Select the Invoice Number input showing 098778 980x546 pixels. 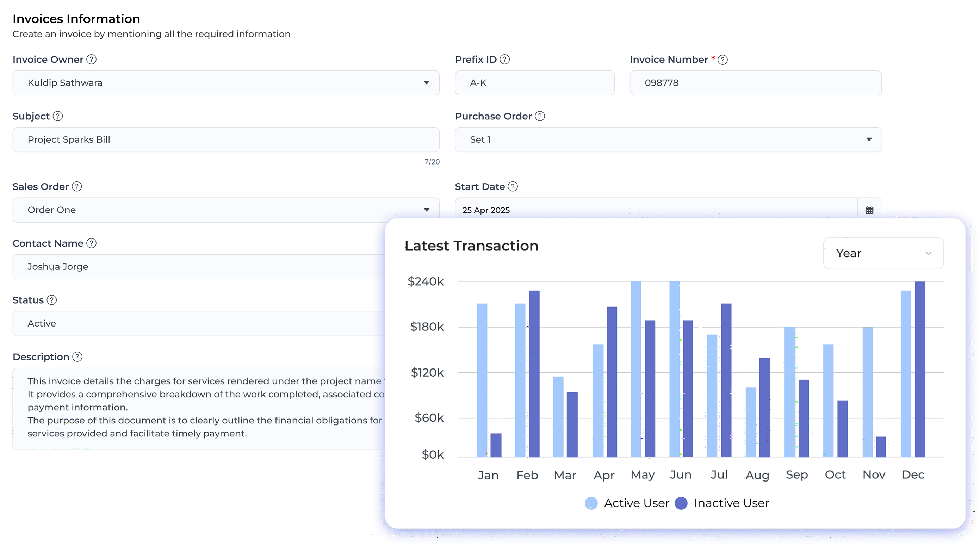click(x=755, y=82)
